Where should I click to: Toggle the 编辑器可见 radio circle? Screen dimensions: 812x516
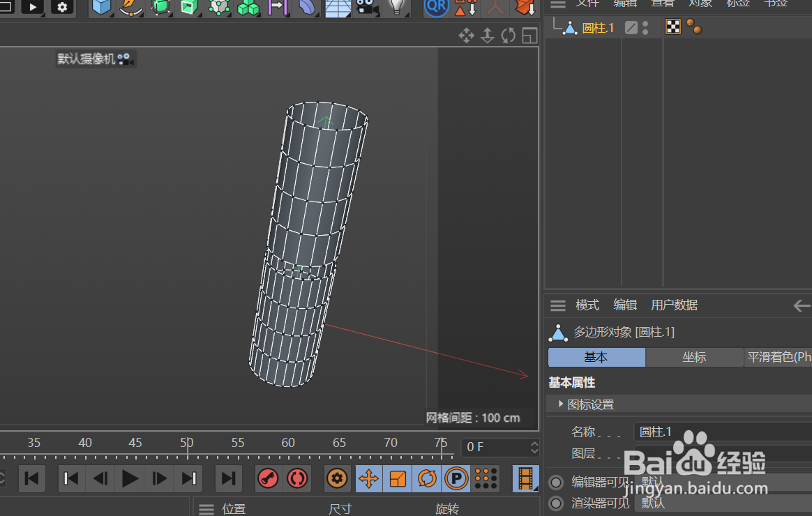[556, 483]
